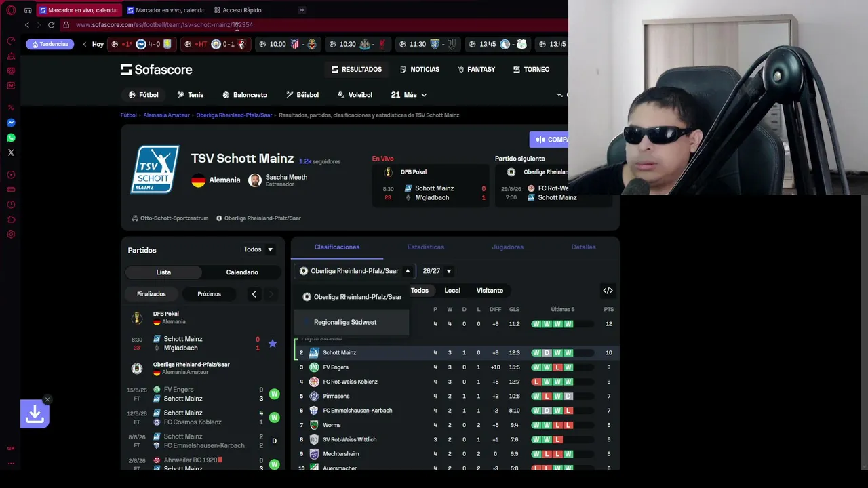
Task: Show Finalizados matches
Action: point(151,294)
